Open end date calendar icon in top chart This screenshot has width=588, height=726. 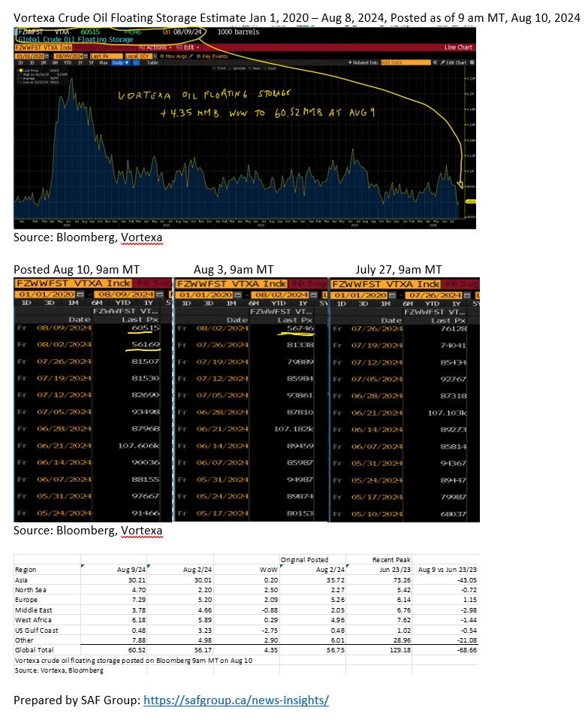pyautogui.click(x=86, y=56)
